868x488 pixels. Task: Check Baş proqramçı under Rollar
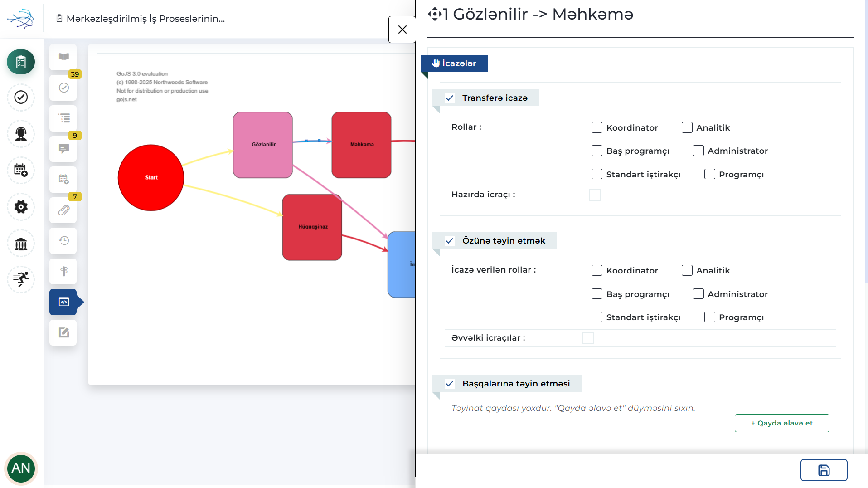[x=597, y=151]
